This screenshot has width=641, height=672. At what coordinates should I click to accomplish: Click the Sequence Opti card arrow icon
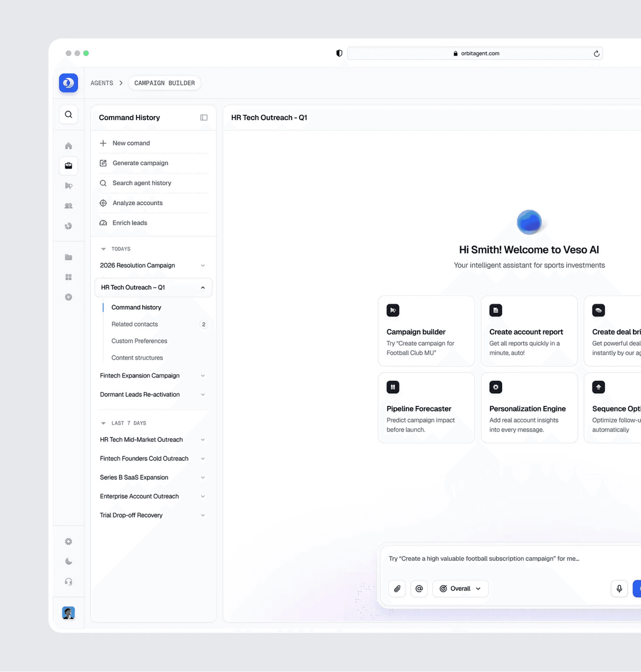coord(599,387)
